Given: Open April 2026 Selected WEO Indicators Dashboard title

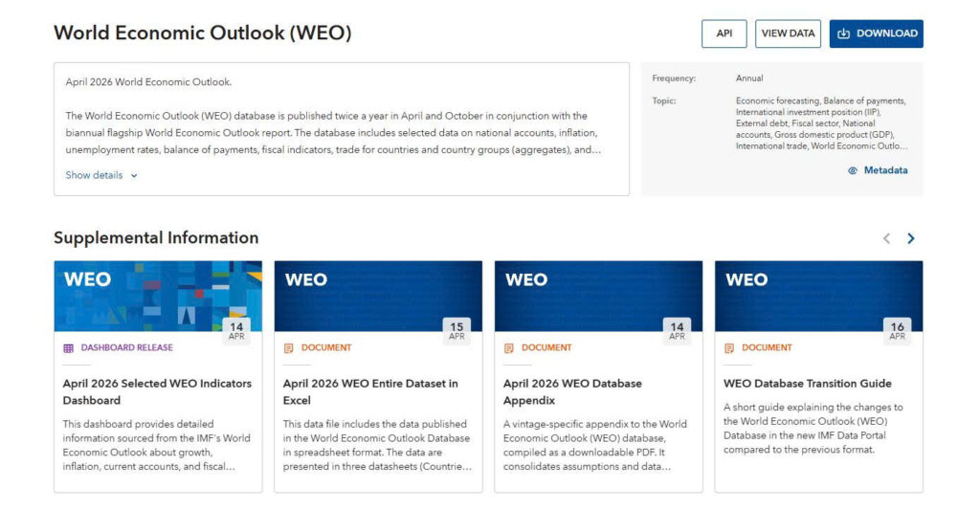Looking at the screenshot, I should pos(157,392).
